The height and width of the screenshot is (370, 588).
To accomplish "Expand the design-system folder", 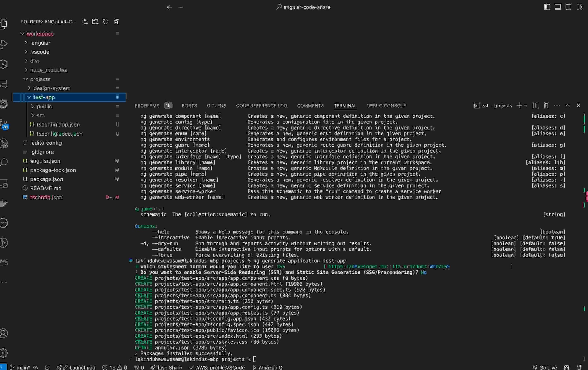I will point(51,88).
